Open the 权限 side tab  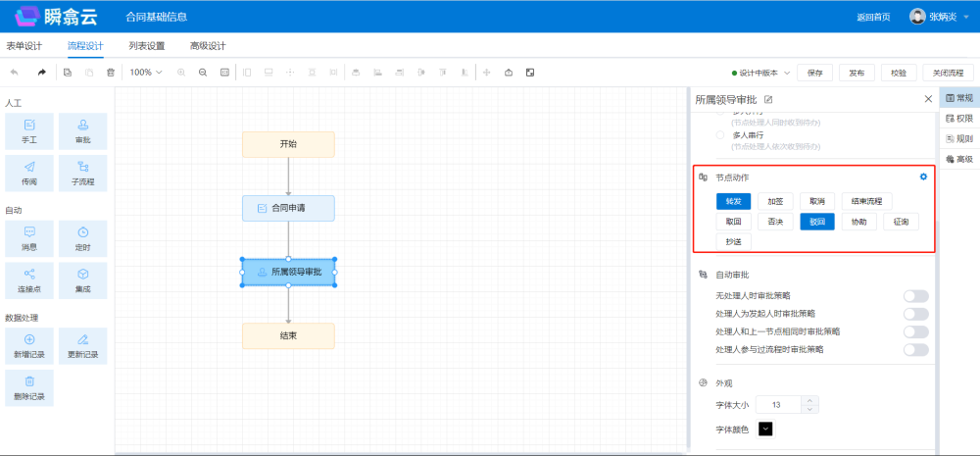[959, 119]
